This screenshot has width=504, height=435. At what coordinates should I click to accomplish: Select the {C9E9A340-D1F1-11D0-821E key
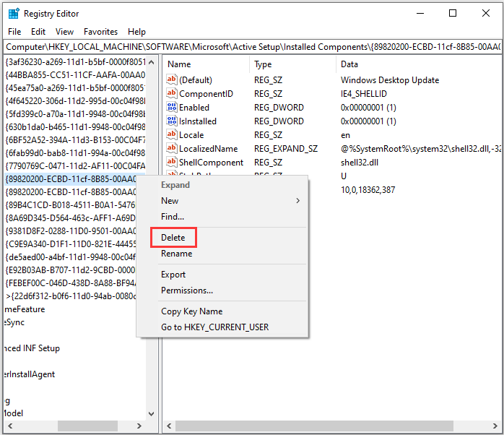click(70, 244)
